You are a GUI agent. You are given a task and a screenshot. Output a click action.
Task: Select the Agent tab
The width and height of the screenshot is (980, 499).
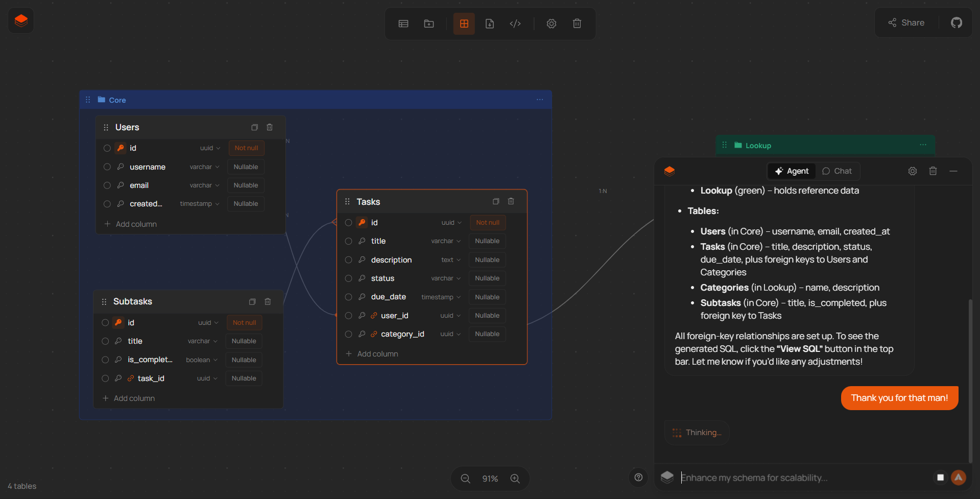pos(791,171)
